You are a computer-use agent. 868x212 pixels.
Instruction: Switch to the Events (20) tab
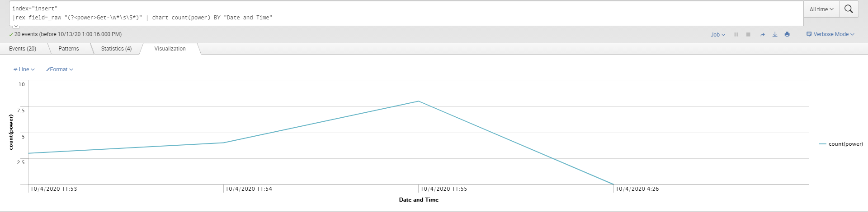pos(23,49)
